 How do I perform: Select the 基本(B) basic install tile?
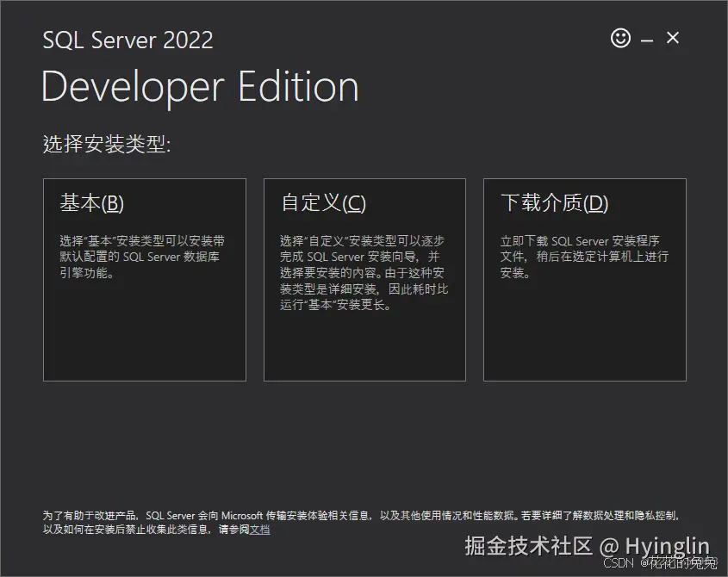pyautogui.click(x=145, y=280)
